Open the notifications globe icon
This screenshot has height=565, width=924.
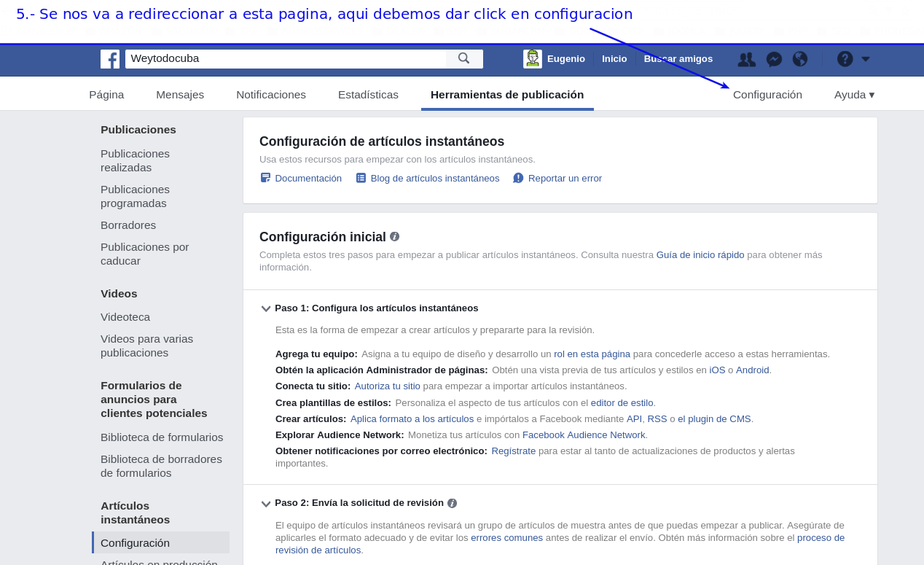point(800,59)
